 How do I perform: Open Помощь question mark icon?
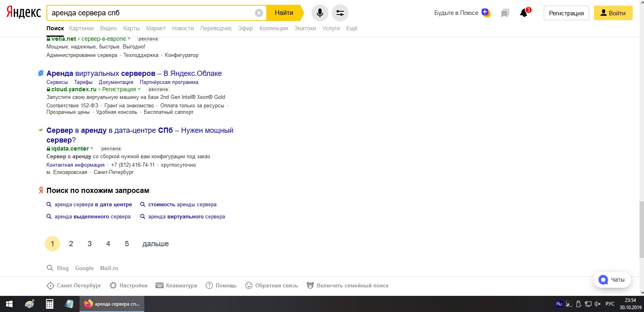click(209, 285)
